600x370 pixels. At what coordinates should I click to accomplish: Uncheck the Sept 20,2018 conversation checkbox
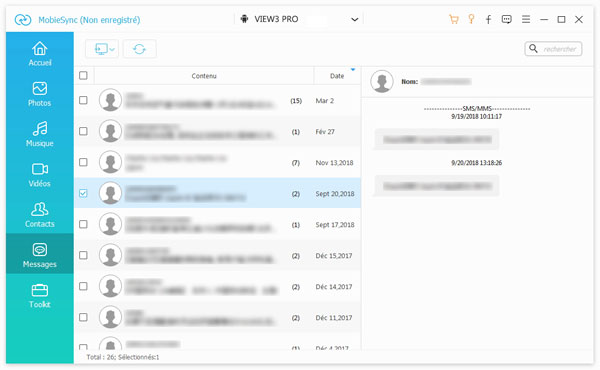click(x=83, y=193)
